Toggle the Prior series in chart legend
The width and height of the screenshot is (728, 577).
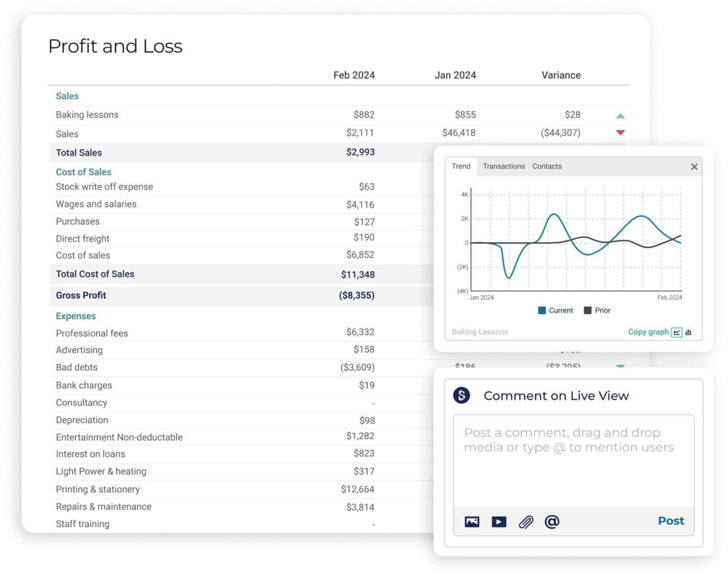click(597, 310)
